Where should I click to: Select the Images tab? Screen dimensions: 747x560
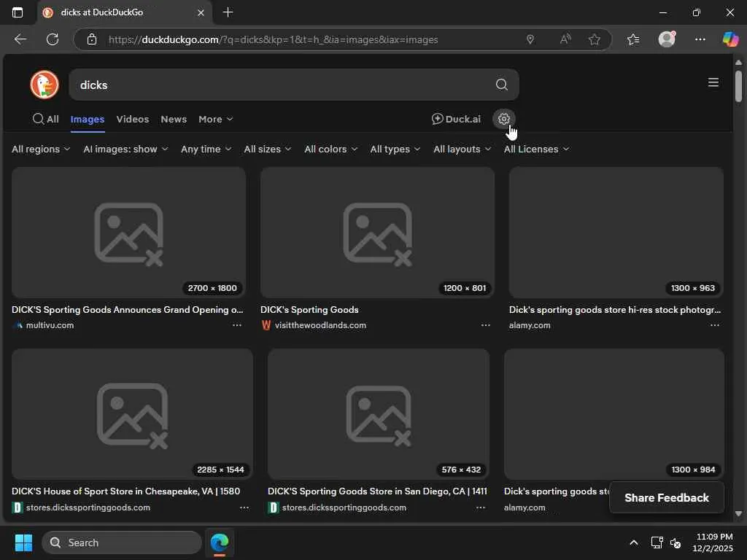[x=88, y=119]
